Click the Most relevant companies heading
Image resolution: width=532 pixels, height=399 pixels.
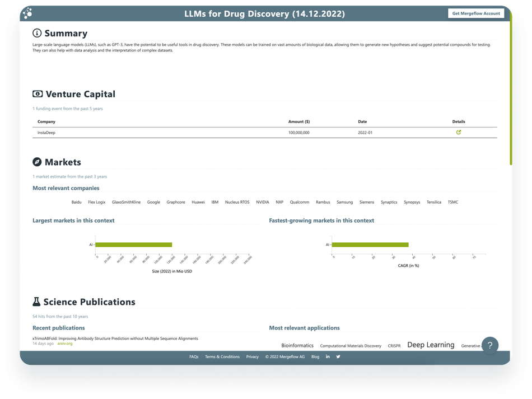pyautogui.click(x=66, y=188)
